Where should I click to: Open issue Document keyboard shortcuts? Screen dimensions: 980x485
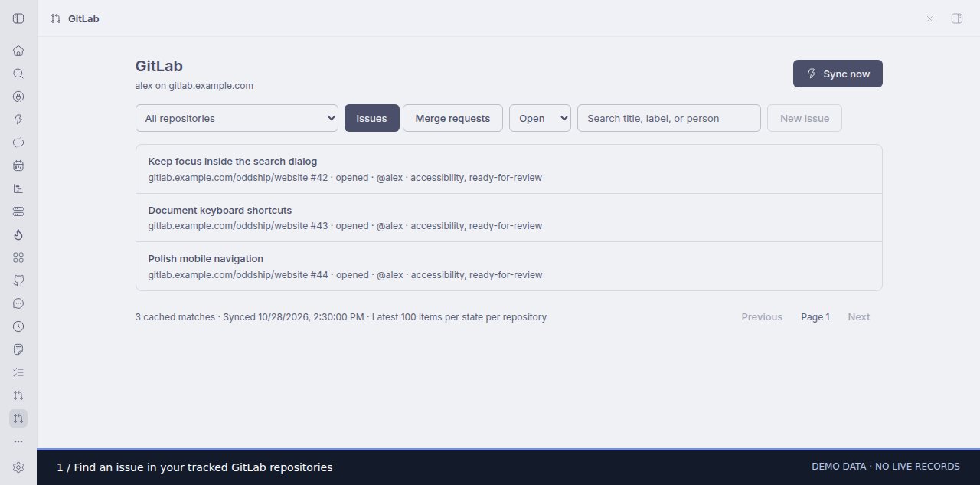[x=509, y=218]
